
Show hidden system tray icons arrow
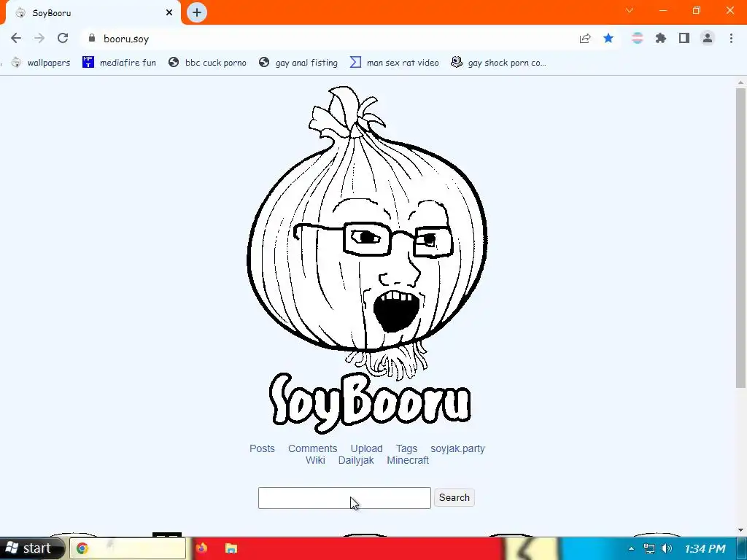631,548
